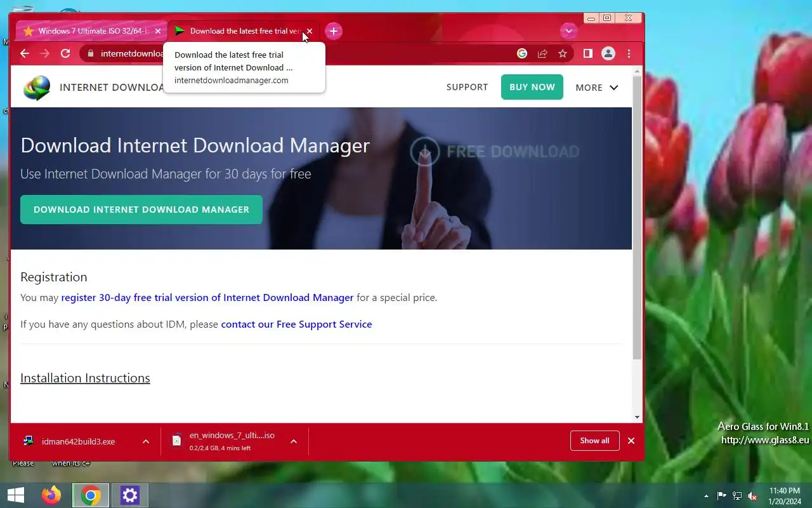Click the IDM globe logo
812x508 pixels.
point(37,88)
